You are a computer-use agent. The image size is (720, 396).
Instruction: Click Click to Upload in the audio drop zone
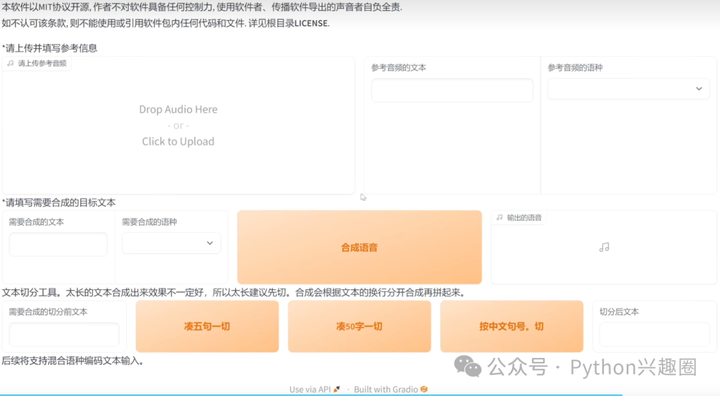click(x=178, y=141)
